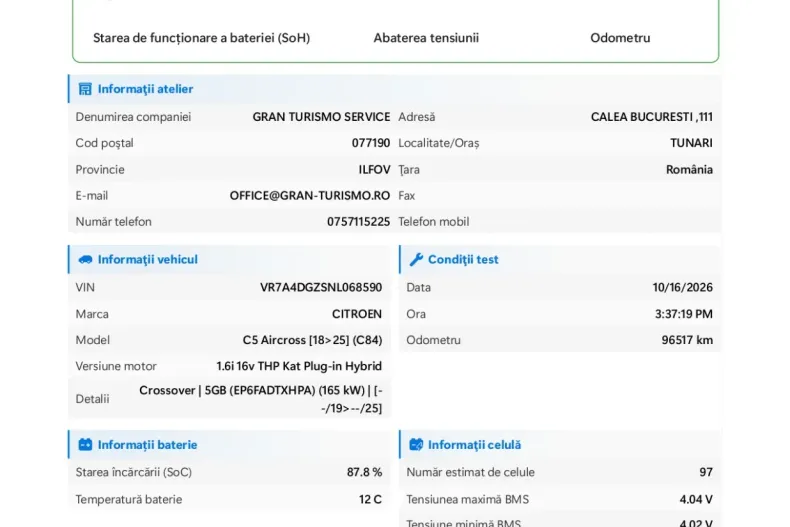Click the company name GRAN TURISMO SERVICE
The width and height of the screenshot is (790, 527).
click(x=321, y=117)
